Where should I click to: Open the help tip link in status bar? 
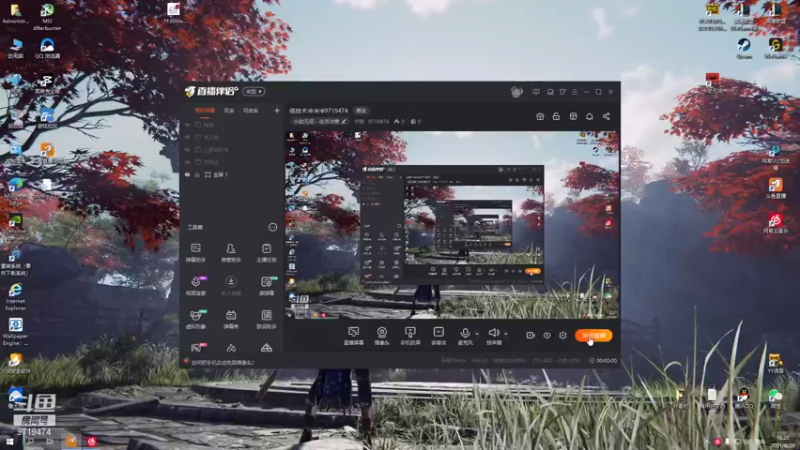click(x=222, y=362)
